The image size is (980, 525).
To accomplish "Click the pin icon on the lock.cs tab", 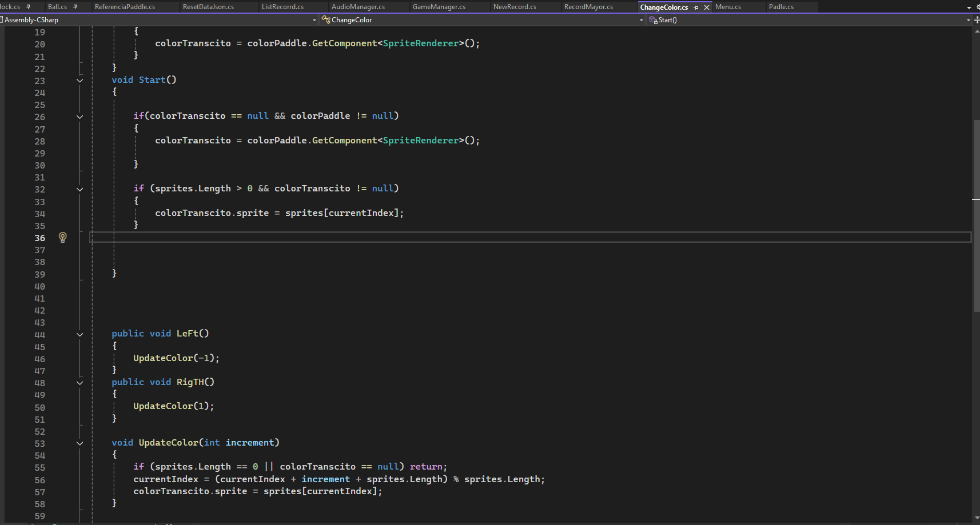I will [x=28, y=7].
